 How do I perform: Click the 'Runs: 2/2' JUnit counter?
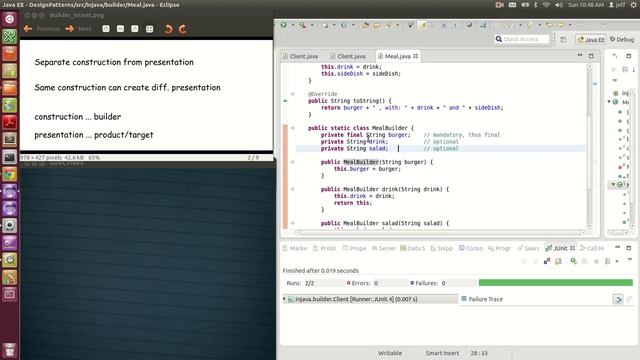pos(300,283)
